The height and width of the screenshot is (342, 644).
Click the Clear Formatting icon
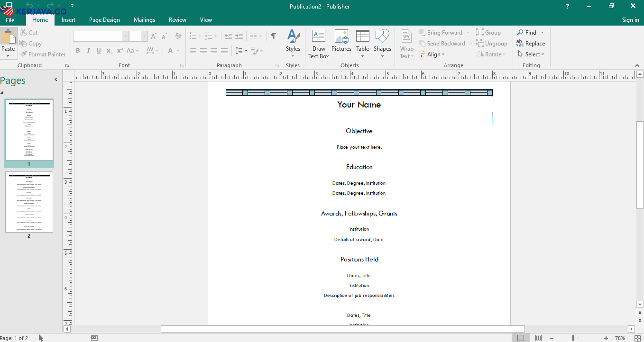(x=178, y=36)
